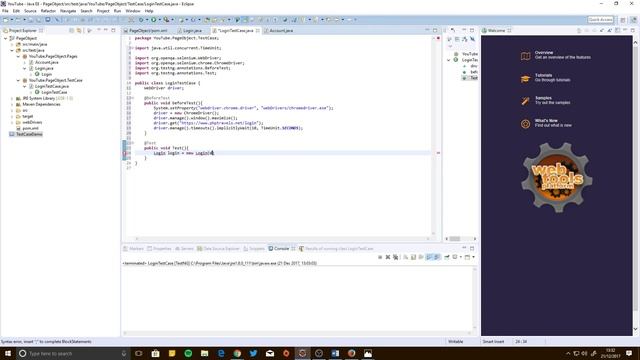The height and width of the screenshot is (360, 640).
Task: Click the Windows Start button
Action: [x=8, y=353]
